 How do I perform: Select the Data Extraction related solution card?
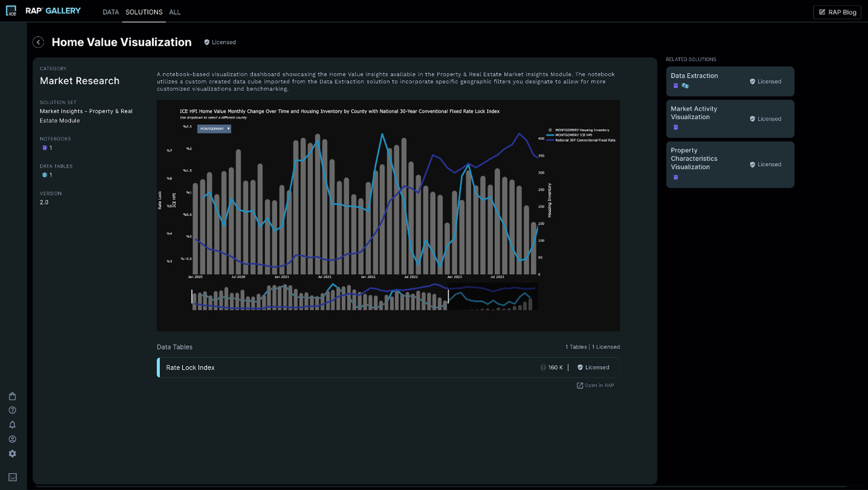[730, 81]
